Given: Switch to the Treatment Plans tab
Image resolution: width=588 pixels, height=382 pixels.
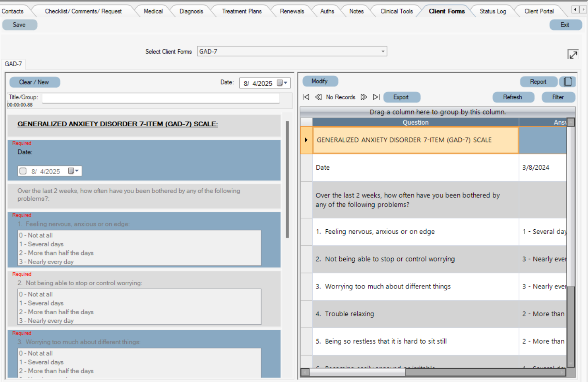Looking at the screenshot, I should (241, 11).
